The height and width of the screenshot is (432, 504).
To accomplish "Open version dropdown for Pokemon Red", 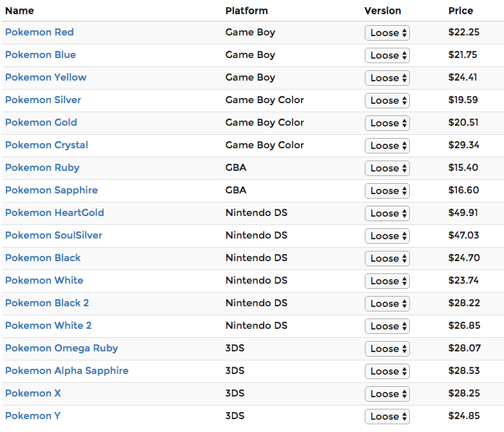I will [x=387, y=33].
